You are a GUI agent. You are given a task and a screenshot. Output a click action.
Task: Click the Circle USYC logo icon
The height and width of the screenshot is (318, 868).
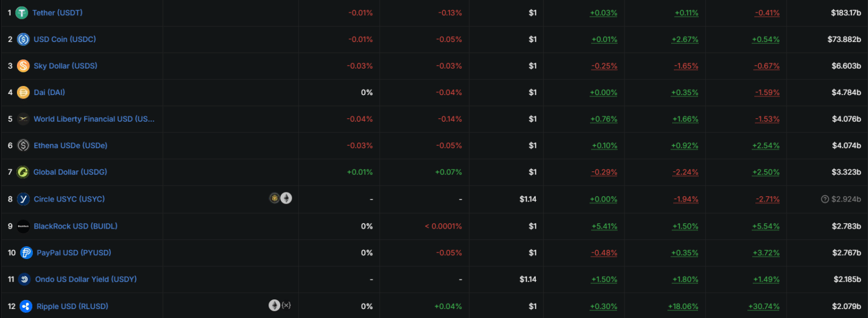23,199
